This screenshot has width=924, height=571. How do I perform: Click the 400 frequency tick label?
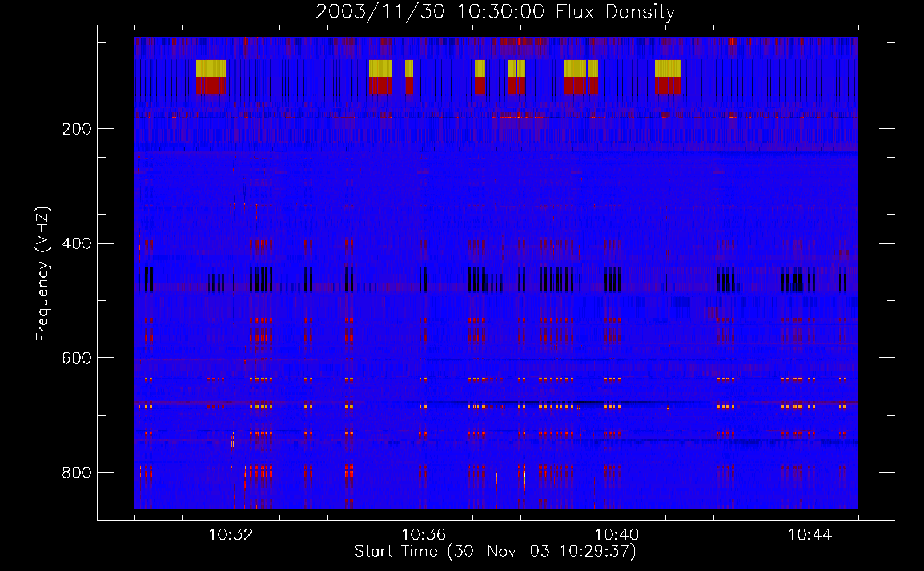(x=77, y=244)
